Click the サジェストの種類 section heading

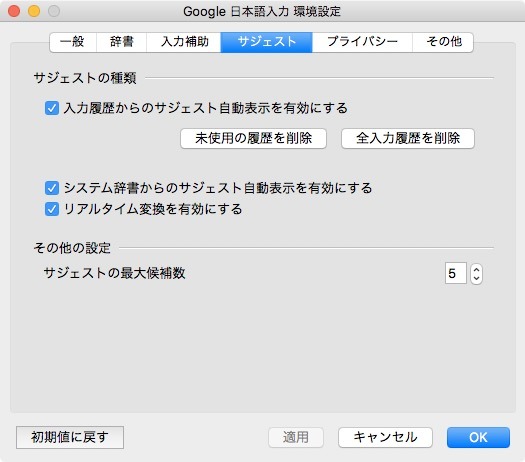click(85, 78)
